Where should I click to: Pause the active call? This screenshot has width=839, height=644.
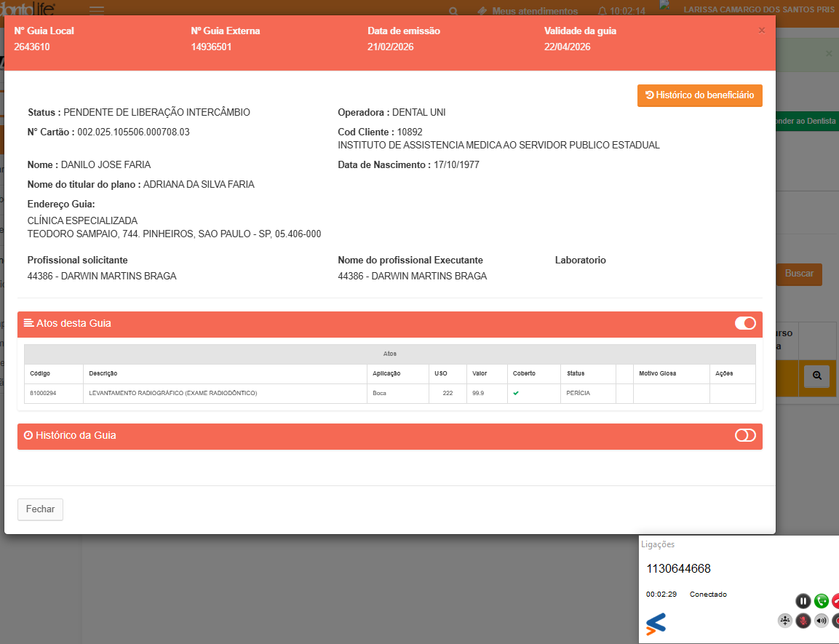point(803,601)
